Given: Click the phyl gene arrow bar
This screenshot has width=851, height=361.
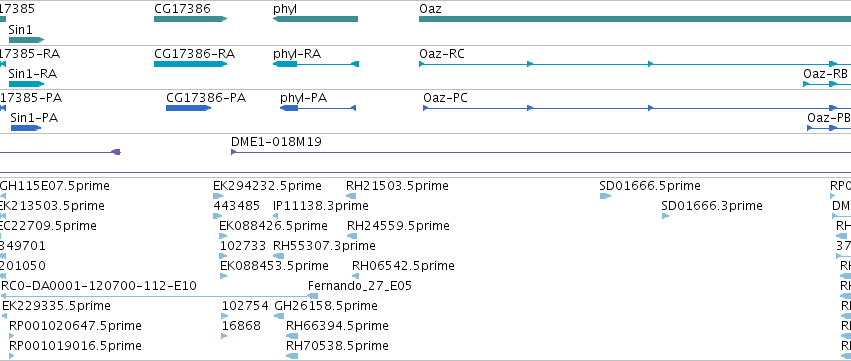Looking at the screenshot, I should pos(315,19).
